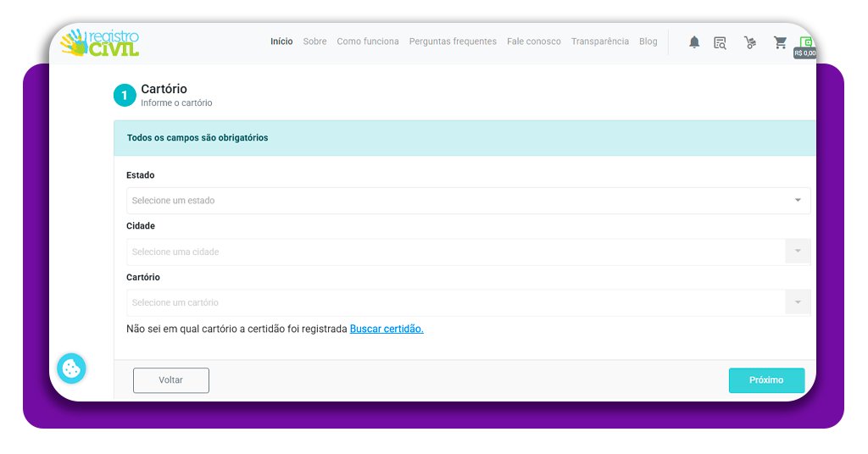
Task: Click the green wallet balance icon
Action: click(806, 42)
